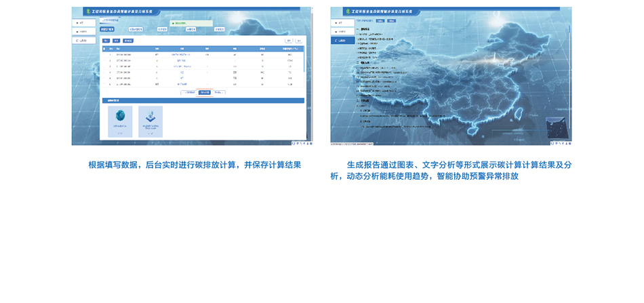Image resolution: width=644 pixels, height=303 pixels.
Task: Click the first blue button atop the report
Action: point(380,20)
